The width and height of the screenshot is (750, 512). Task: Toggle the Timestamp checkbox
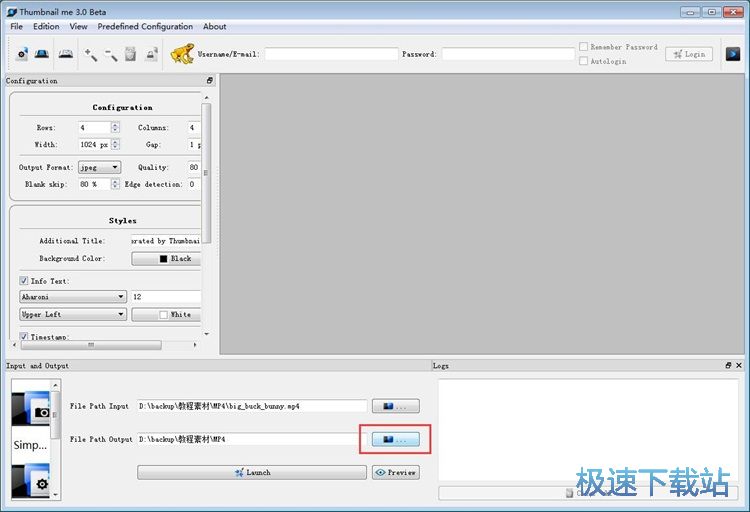tap(24, 336)
